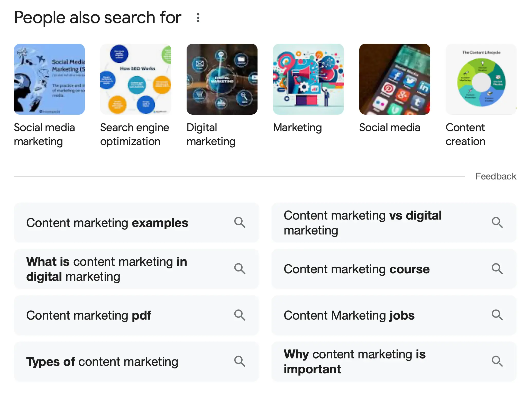The image size is (532, 398).
Task: Open the Search engine optimization text label
Action: (x=135, y=134)
